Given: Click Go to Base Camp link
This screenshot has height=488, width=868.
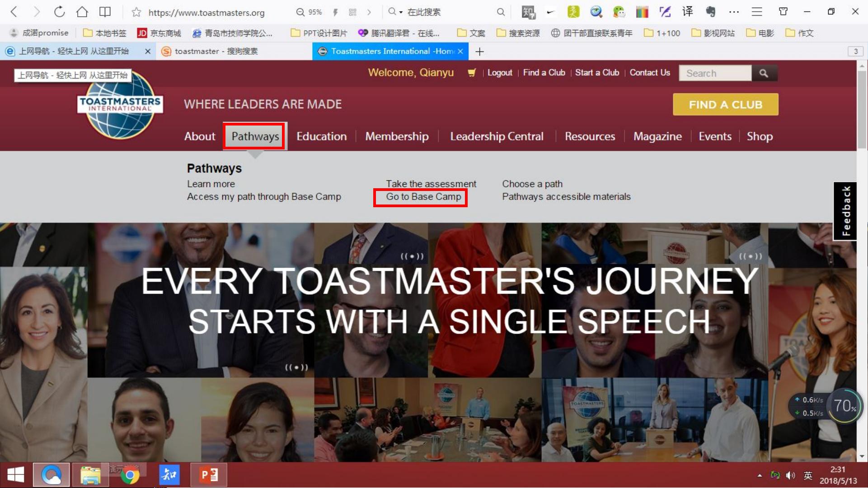Looking at the screenshot, I should (423, 197).
